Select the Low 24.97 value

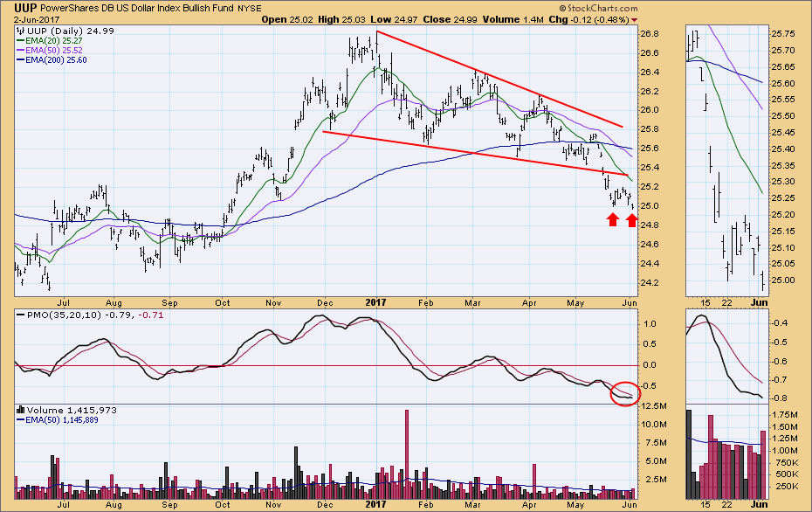tap(394, 20)
